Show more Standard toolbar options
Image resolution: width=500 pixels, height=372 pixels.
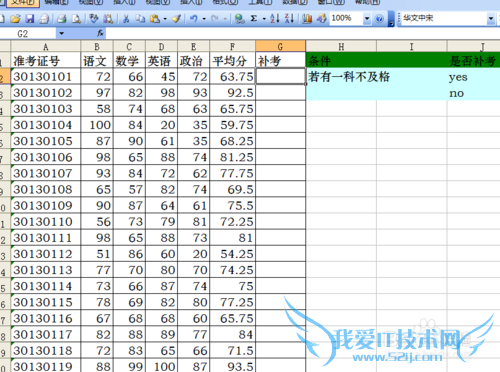click(391, 19)
